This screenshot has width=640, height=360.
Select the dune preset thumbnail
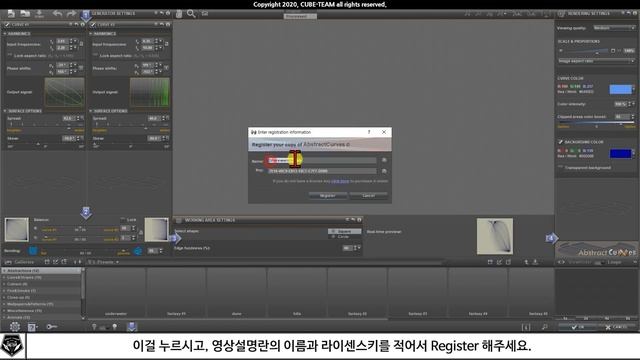coord(237,292)
